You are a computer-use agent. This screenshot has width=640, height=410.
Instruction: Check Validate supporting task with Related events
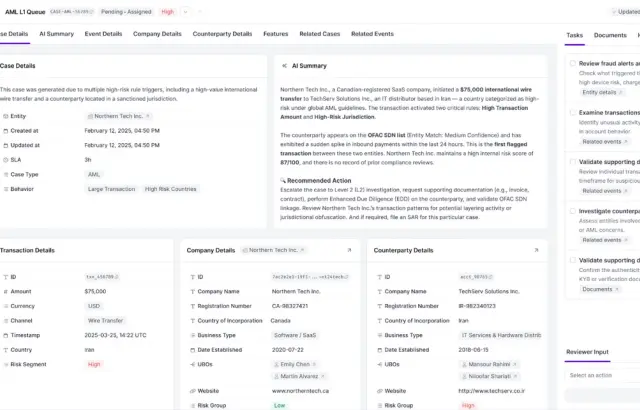pyautogui.click(x=573, y=162)
